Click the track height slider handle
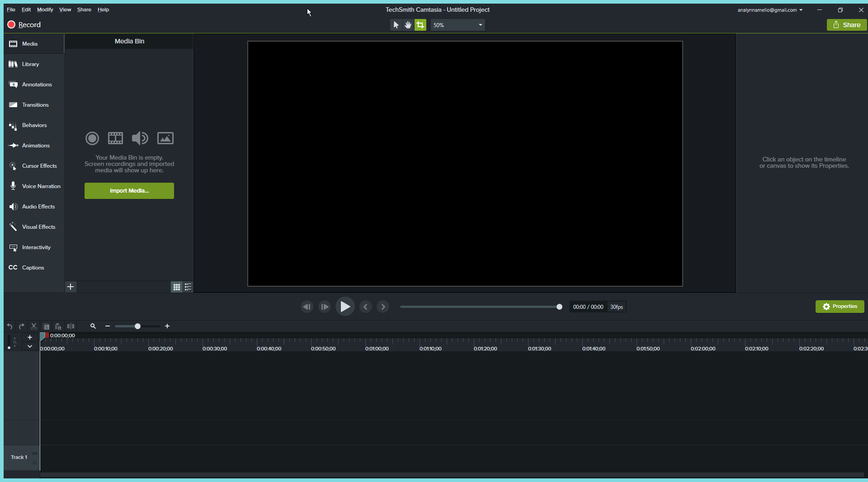868x482 pixels. tap(9, 348)
